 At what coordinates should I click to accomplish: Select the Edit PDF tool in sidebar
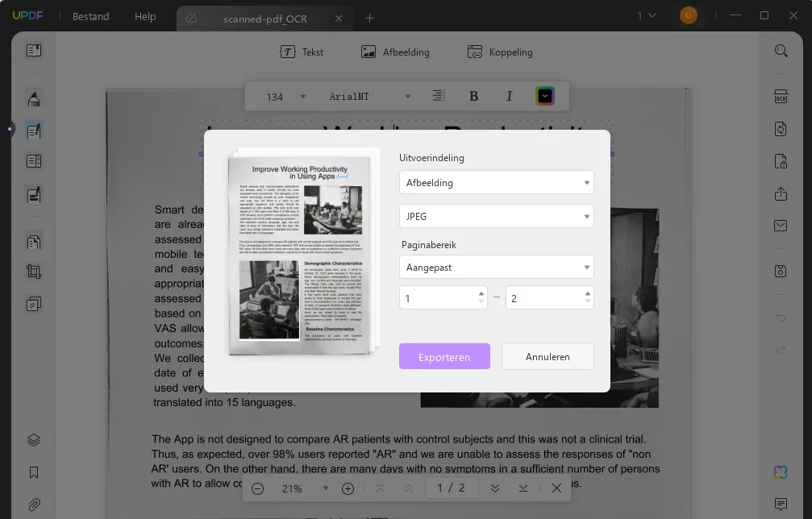(34, 131)
